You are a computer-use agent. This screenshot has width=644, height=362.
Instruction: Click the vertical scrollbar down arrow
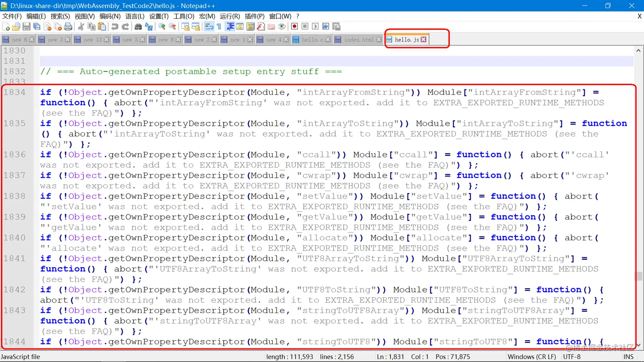tap(638, 345)
